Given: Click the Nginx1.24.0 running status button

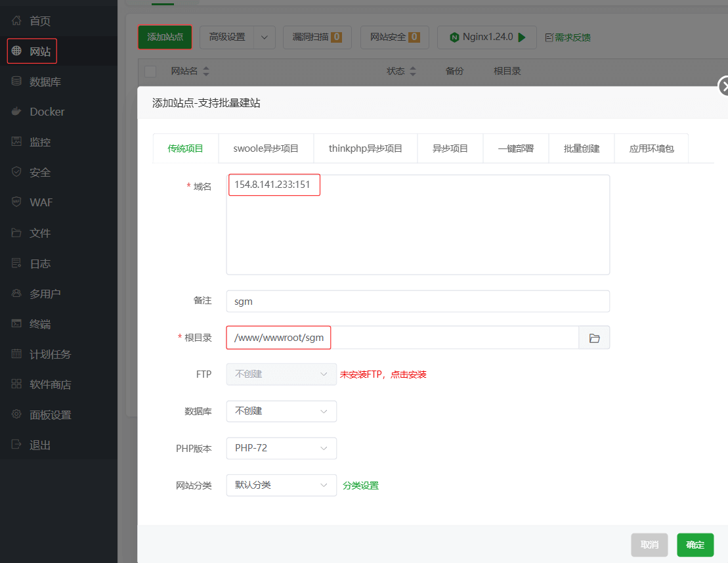Looking at the screenshot, I should [486, 37].
